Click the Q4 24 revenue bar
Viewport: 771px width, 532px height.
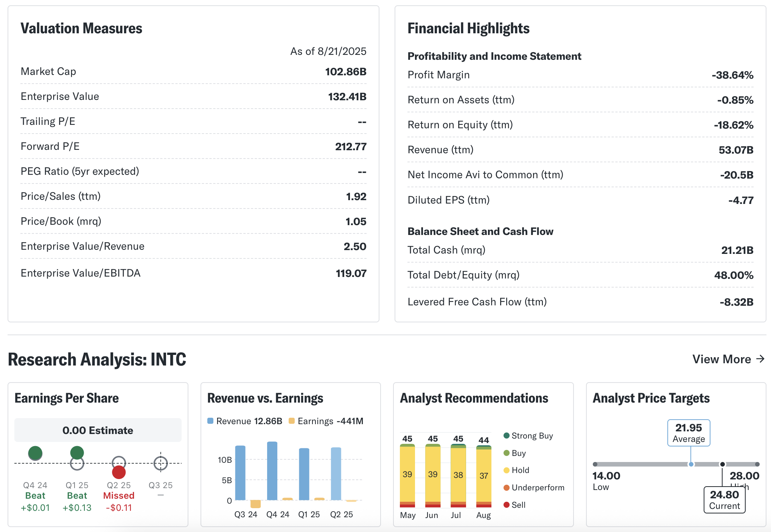point(272,471)
